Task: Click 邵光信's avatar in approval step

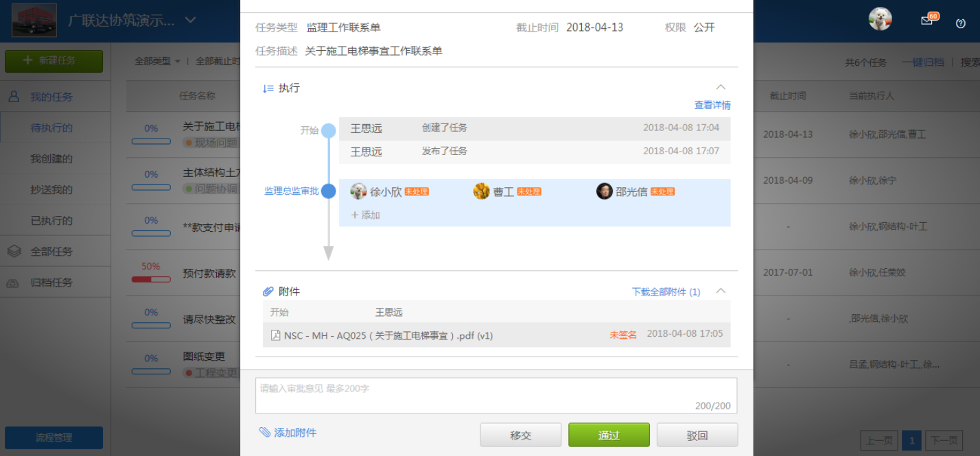Action: coord(604,191)
